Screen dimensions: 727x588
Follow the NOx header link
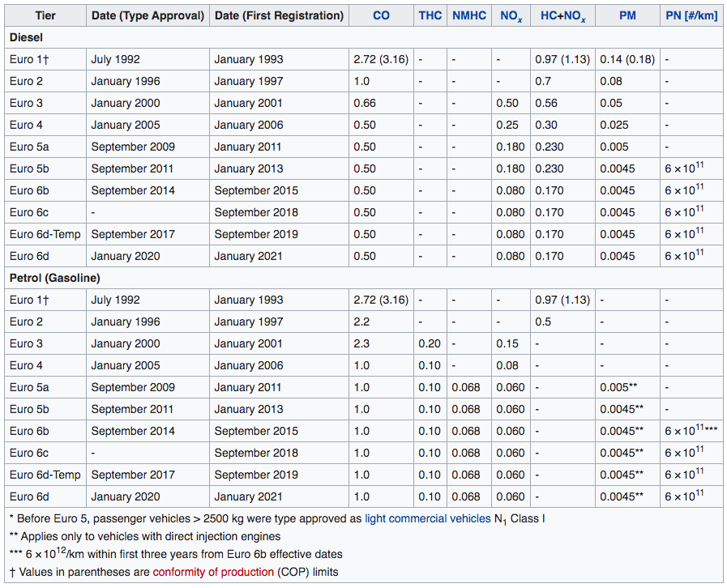510,15
